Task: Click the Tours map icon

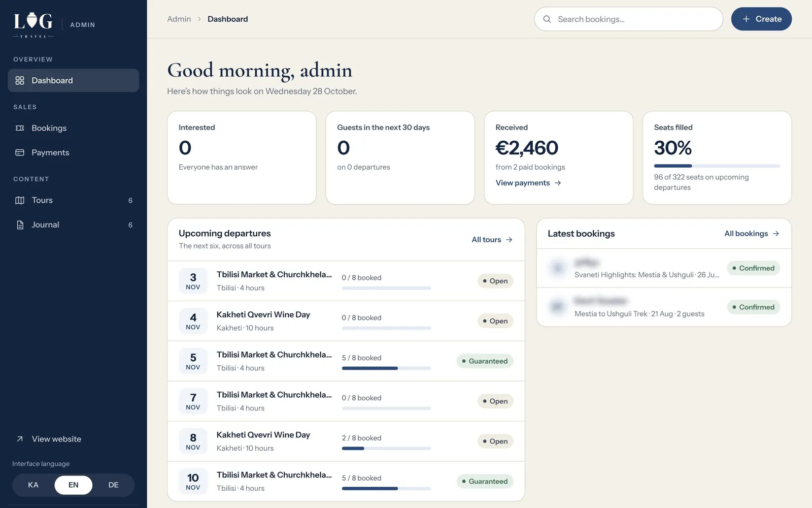Action: pos(20,200)
